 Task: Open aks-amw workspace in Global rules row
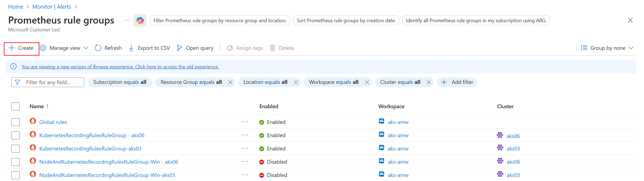pos(398,122)
